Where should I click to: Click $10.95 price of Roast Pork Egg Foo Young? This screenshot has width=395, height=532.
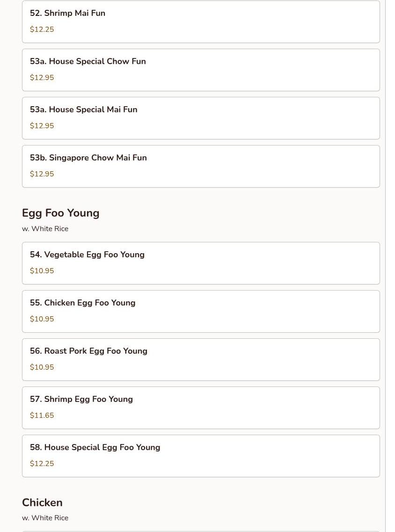pos(42,367)
